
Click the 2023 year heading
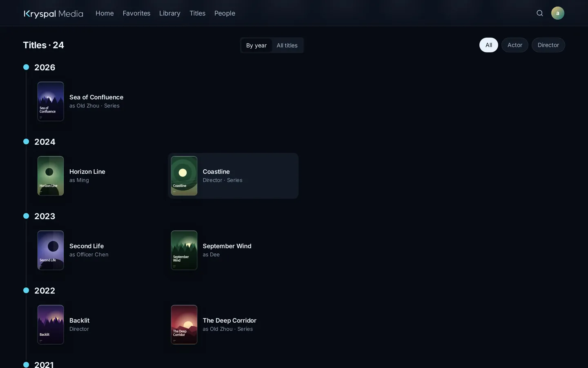point(45,216)
